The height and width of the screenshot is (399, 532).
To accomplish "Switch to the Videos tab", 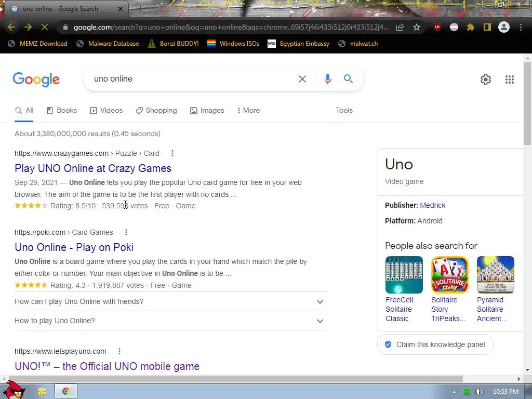I will [106, 110].
